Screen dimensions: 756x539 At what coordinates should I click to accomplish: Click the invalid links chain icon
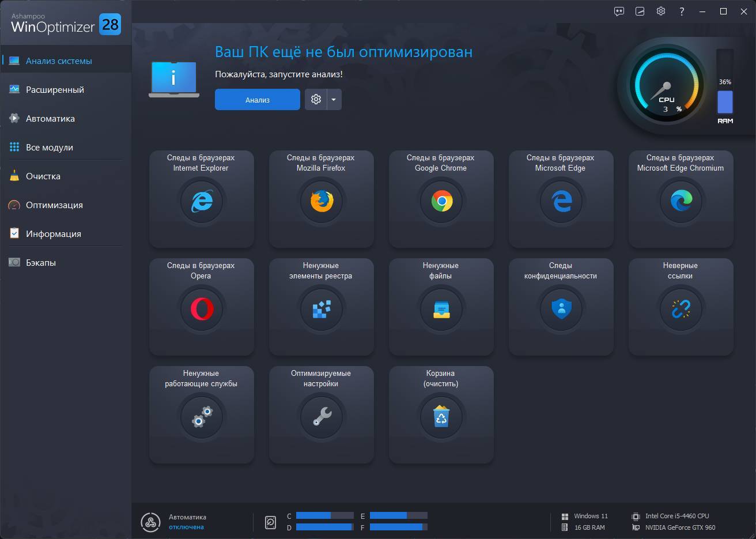681,309
